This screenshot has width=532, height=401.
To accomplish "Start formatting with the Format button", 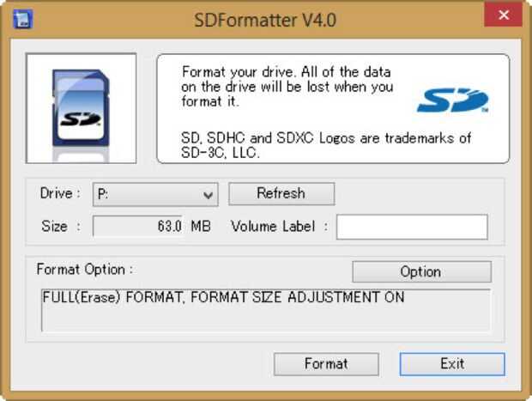I will tap(326, 364).
